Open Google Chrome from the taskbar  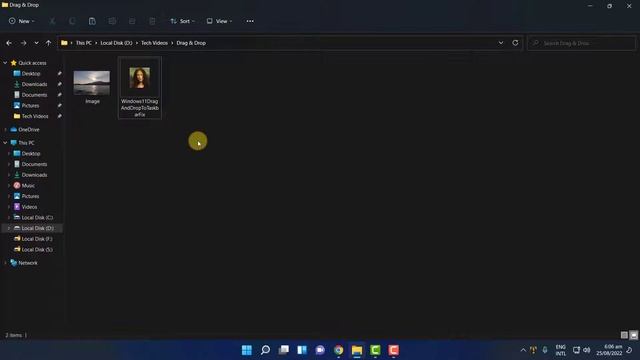(x=338, y=350)
